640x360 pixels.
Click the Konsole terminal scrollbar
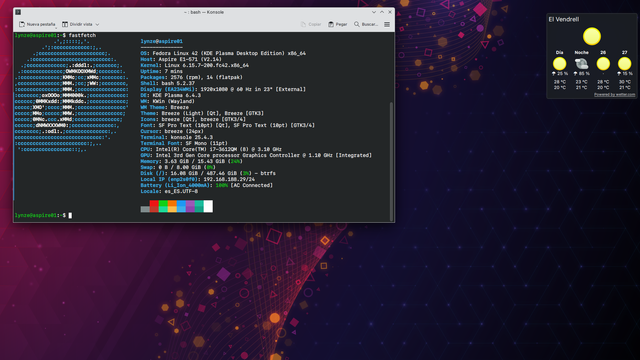click(x=391, y=161)
